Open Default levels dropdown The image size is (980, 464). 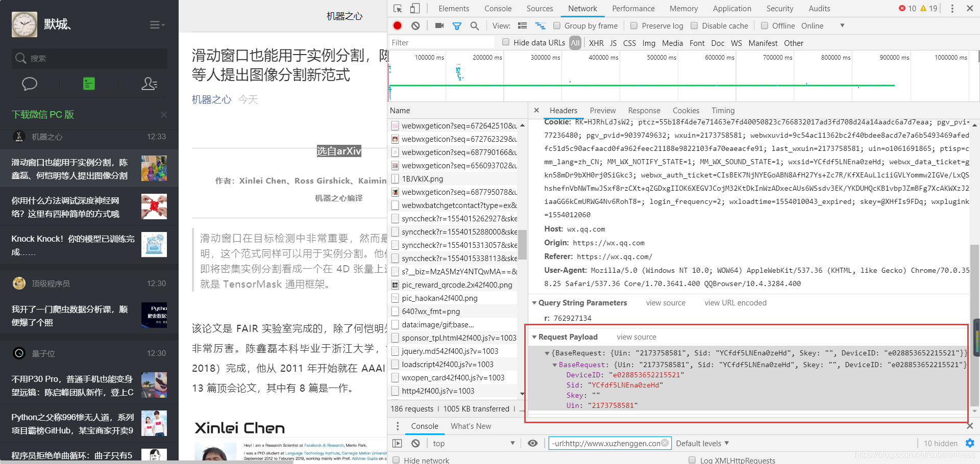pyautogui.click(x=702, y=444)
